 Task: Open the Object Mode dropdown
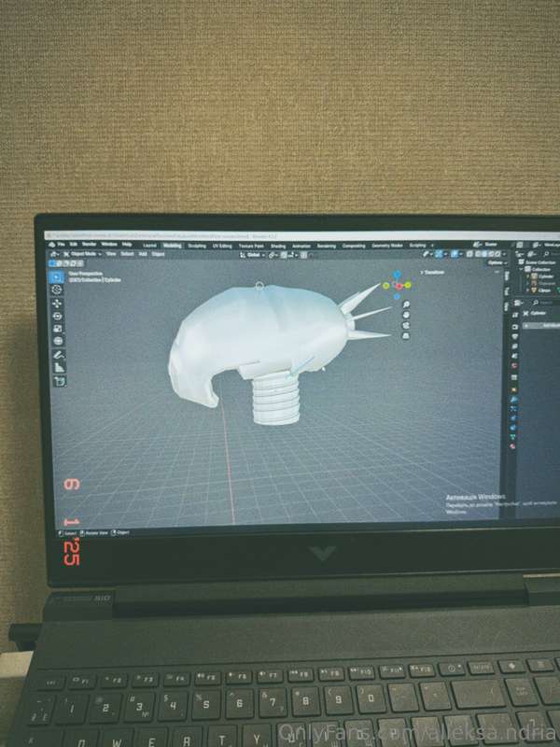click(82, 253)
